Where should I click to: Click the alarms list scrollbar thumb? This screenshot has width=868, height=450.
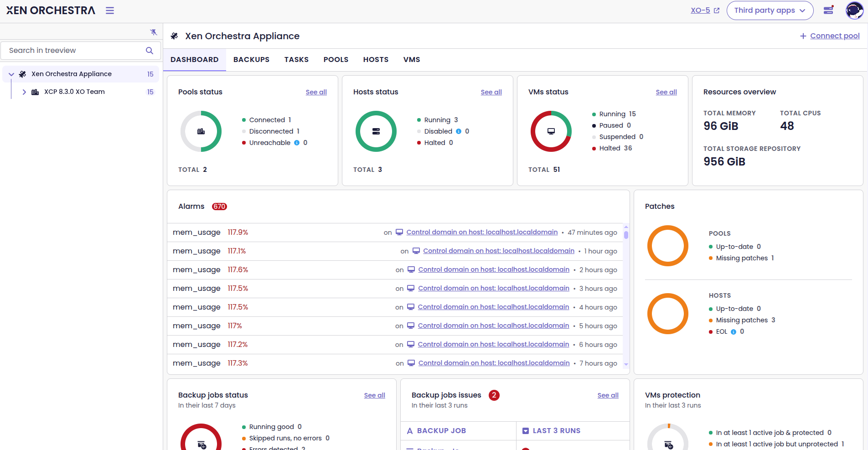click(x=626, y=235)
